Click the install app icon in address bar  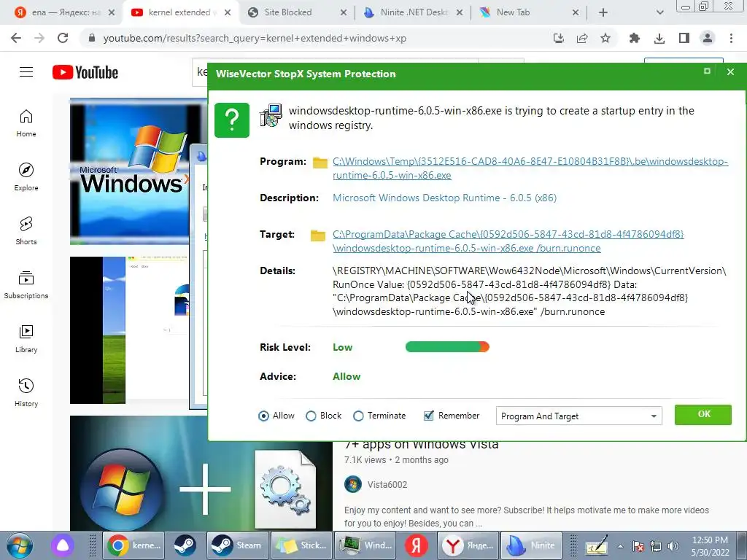(559, 38)
